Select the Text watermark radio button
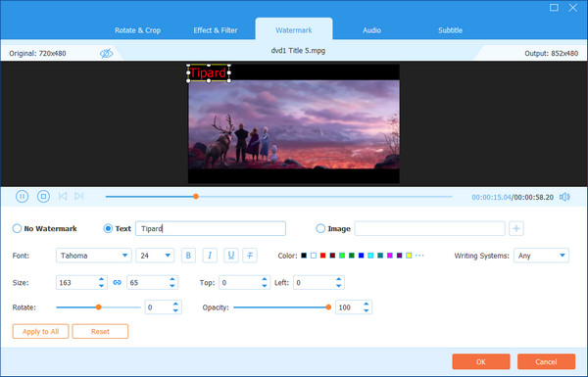 (108, 228)
